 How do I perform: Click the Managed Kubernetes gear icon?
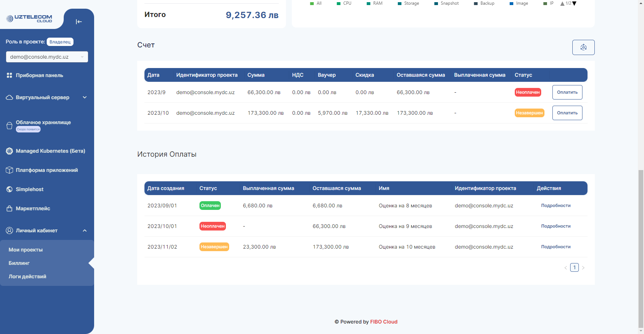pyautogui.click(x=9, y=151)
